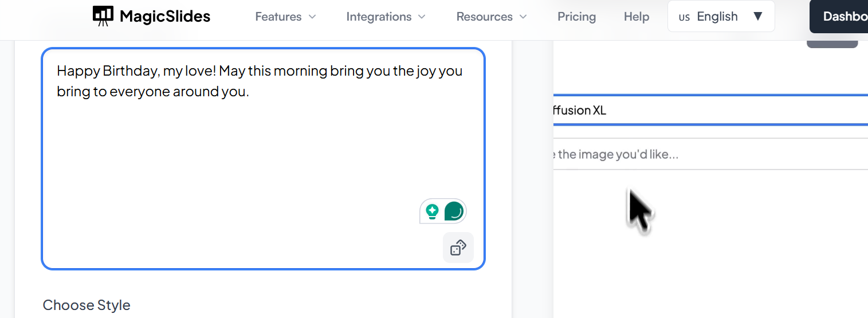This screenshot has width=868, height=318.
Task: Click the MagicSlides brand name text
Action: point(165,17)
